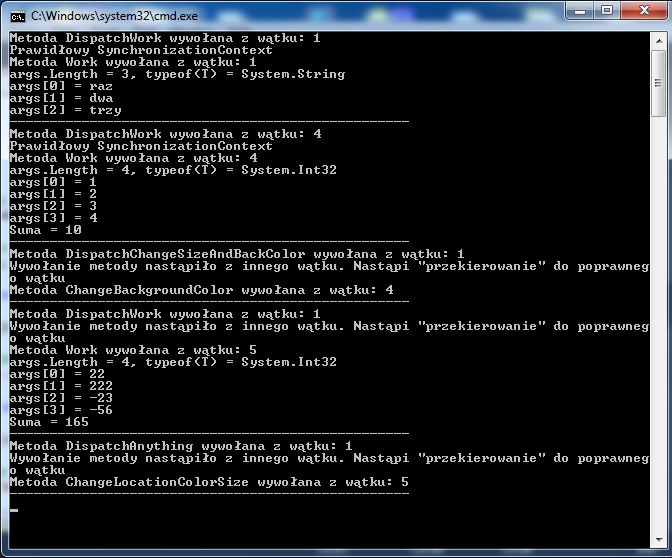Click the line "Suma = 10"
The height and width of the screenshot is (558, 672).
click(45, 230)
